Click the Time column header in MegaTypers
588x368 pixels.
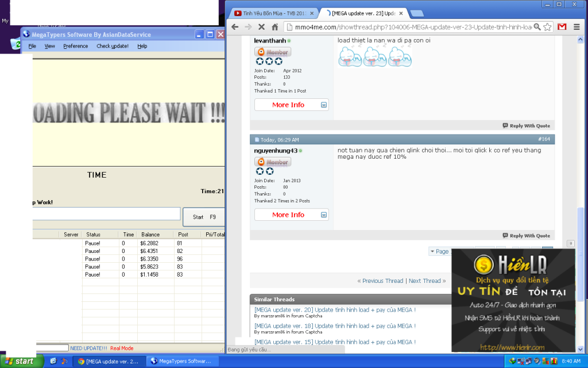[128, 235]
